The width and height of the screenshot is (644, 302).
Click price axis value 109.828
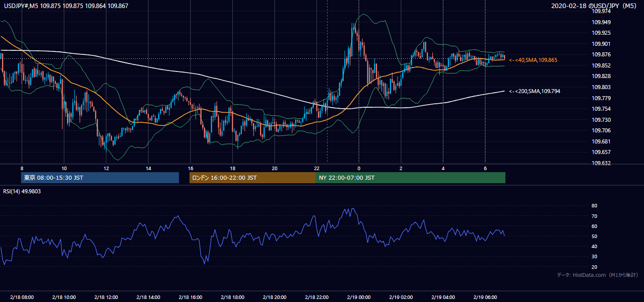click(x=601, y=76)
